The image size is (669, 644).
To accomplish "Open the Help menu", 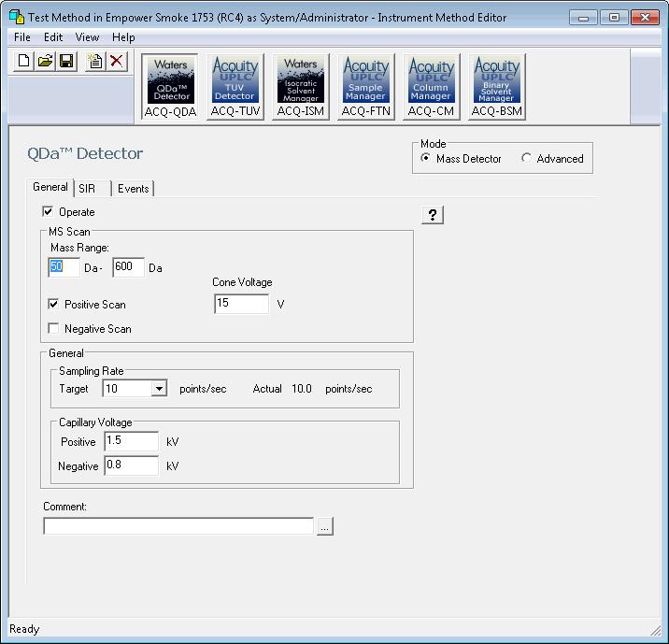I will point(123,37).
